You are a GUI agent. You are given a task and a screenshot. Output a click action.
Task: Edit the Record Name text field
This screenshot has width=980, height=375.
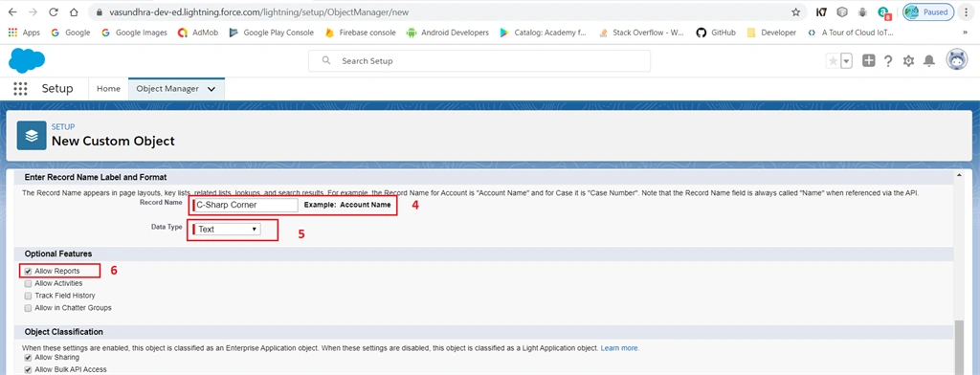point(245,205)
